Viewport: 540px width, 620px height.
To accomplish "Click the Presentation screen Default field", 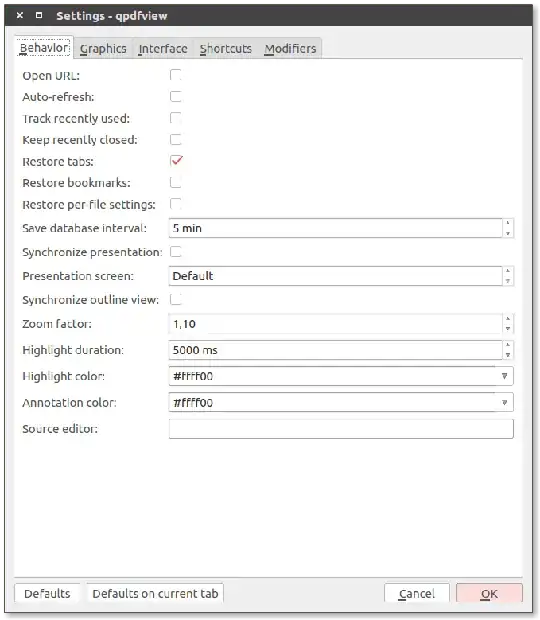I will (x=336, y=276).
